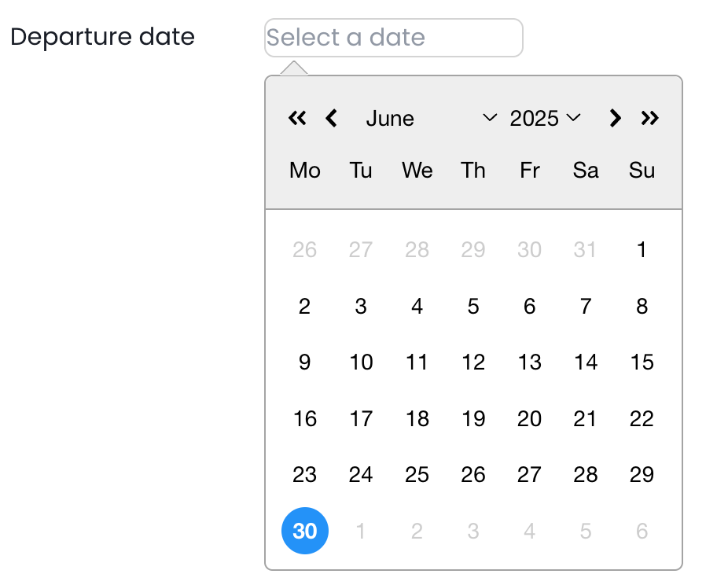Jump to the next year with double-right arrow
Viewport: 728px width, 585px height.
tap(649, 119)
